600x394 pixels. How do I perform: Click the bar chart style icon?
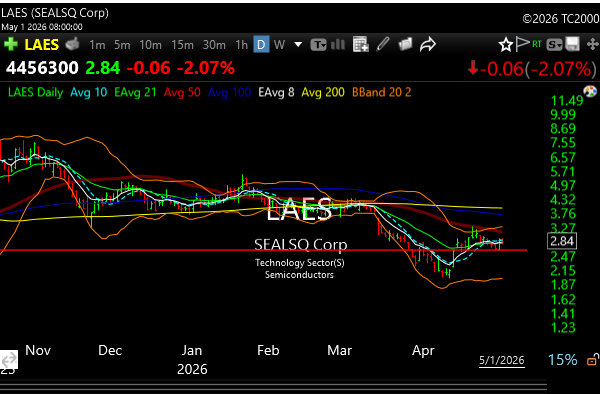(x=338, y=45)
